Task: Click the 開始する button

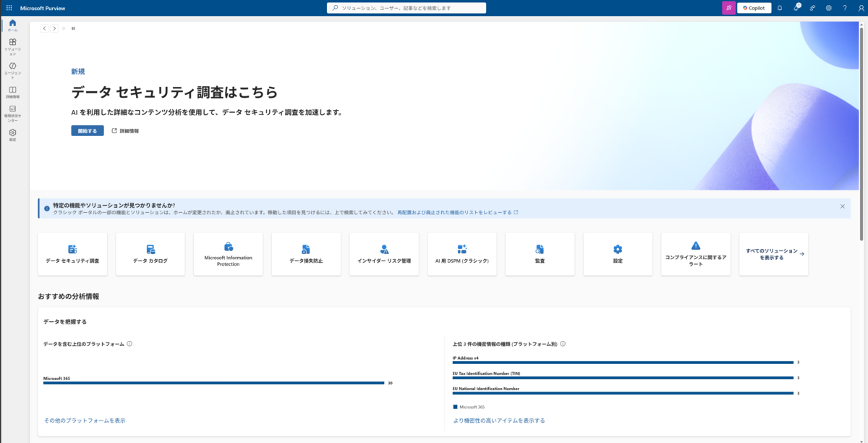Action: pos(88,131)
